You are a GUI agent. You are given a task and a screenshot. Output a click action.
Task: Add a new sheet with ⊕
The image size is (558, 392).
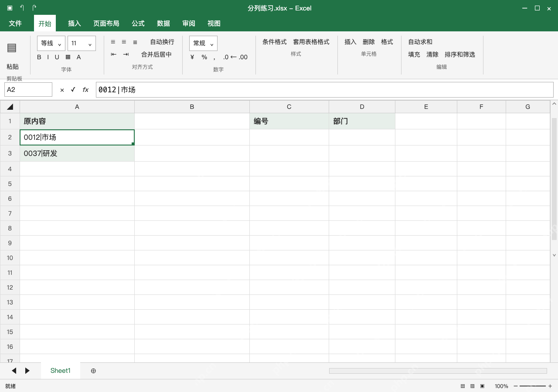coord(93,371)
